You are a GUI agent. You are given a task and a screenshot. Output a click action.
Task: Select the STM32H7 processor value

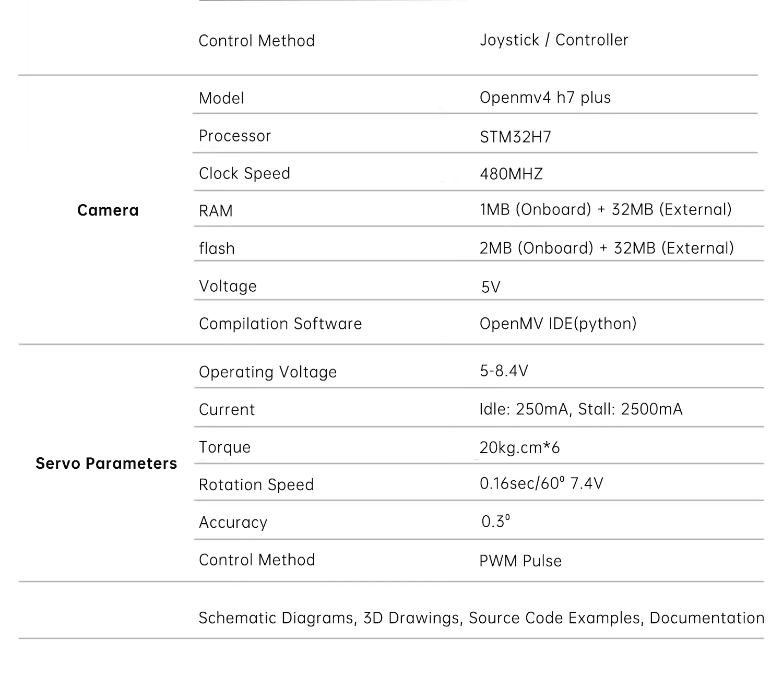click(515, 137)
